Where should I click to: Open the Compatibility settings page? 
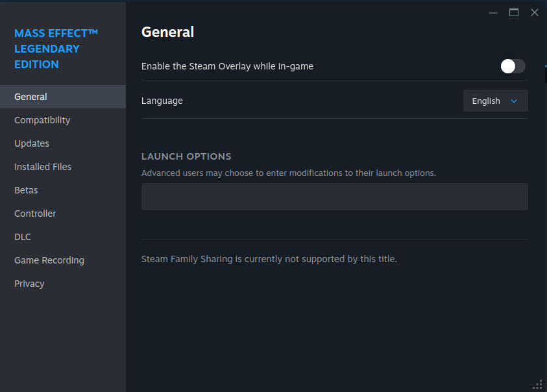pos(63,120)
